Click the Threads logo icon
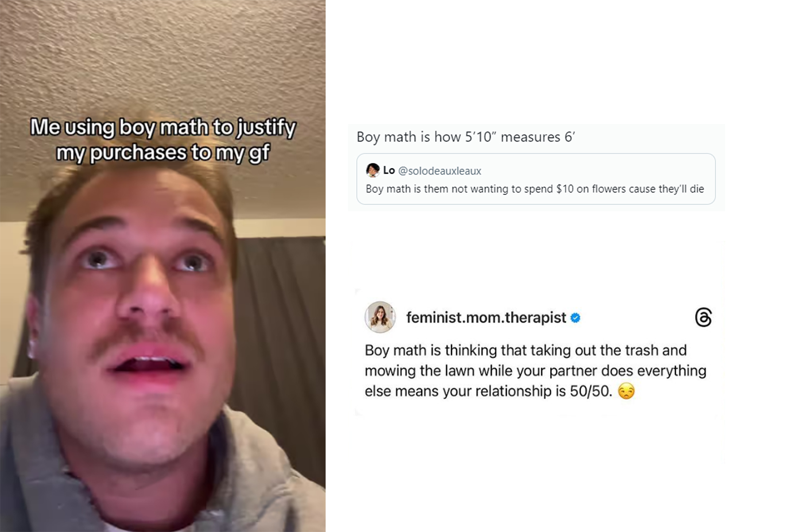Image resolution: width=799 pixels, height=532 pixels. coord(703,318)
